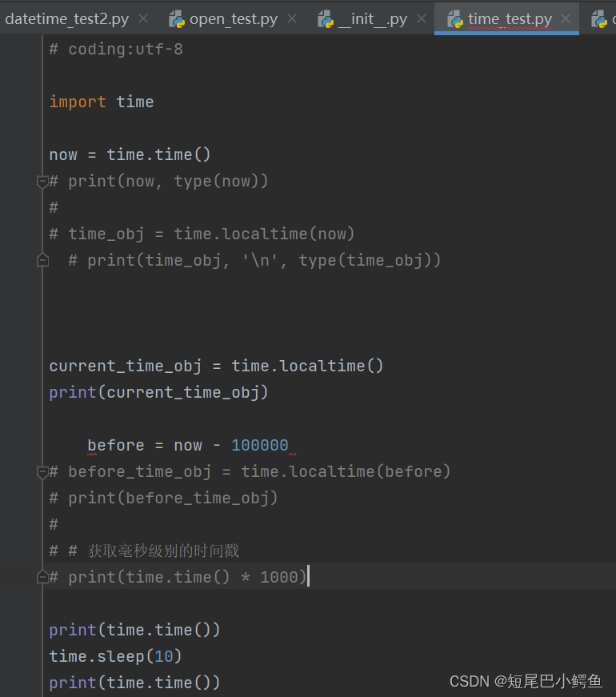The height and width of the screenshot is (697, 616).
Task: Click the open_test.py Python file icon
Action: 177,19
